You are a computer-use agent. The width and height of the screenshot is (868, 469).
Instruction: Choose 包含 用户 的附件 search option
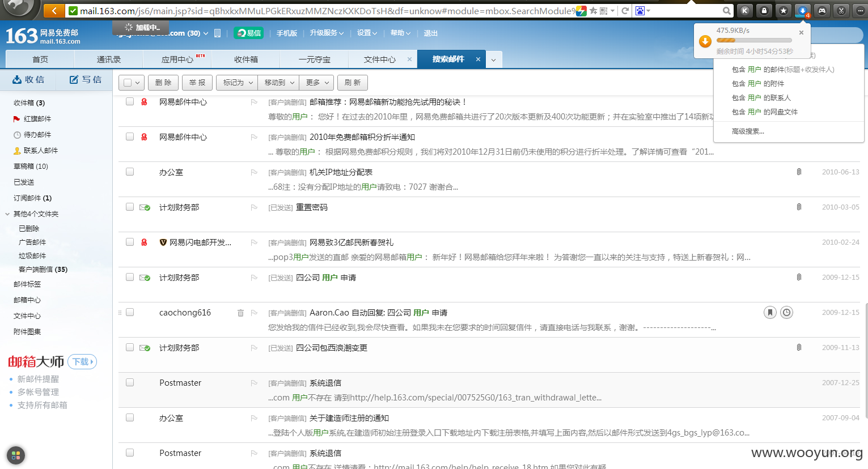tap(758, 84)
